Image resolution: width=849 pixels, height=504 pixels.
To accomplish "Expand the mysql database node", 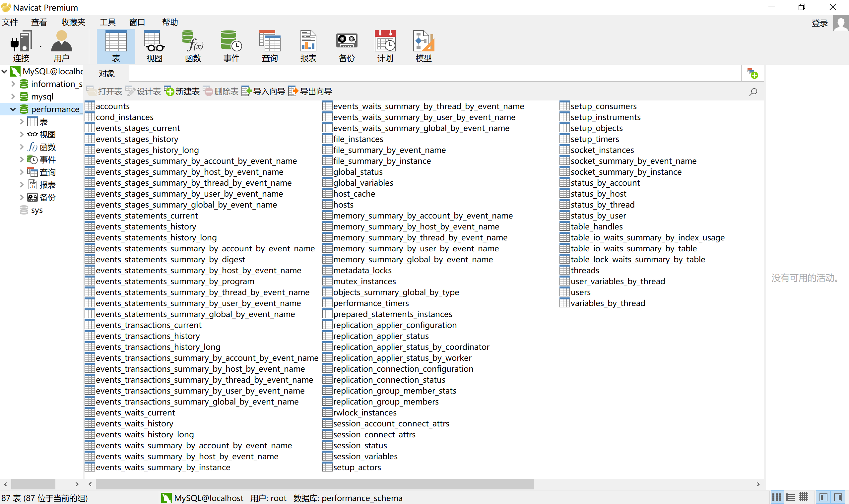I will [13, 96].
